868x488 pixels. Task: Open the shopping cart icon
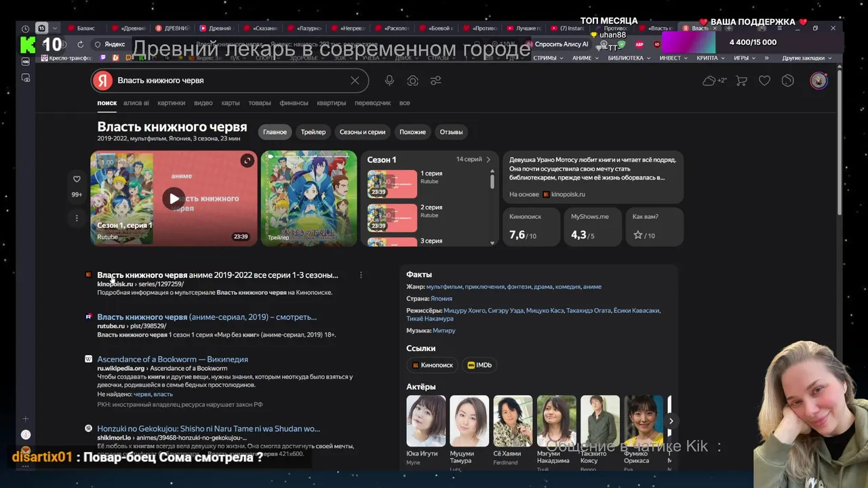(742, 81)
